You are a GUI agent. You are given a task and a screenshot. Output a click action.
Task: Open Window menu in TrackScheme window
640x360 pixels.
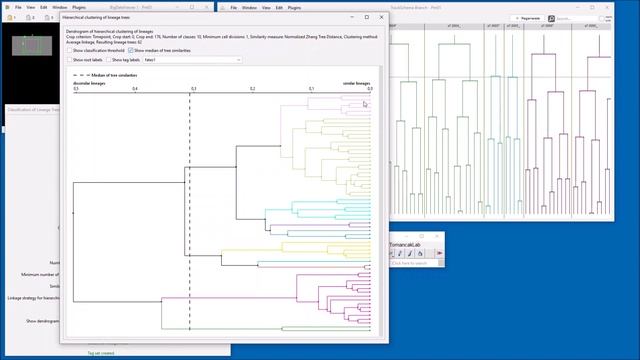coord(249,7)
